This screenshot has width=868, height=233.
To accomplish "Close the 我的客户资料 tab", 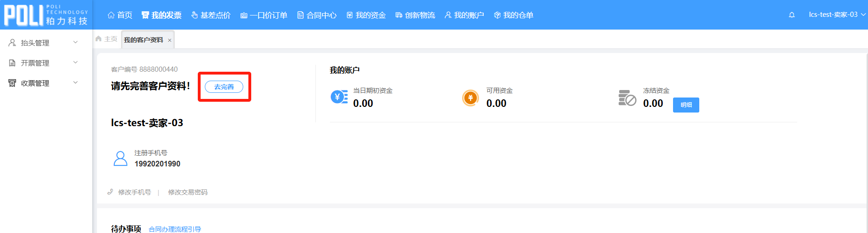I will tap(170, 40).
